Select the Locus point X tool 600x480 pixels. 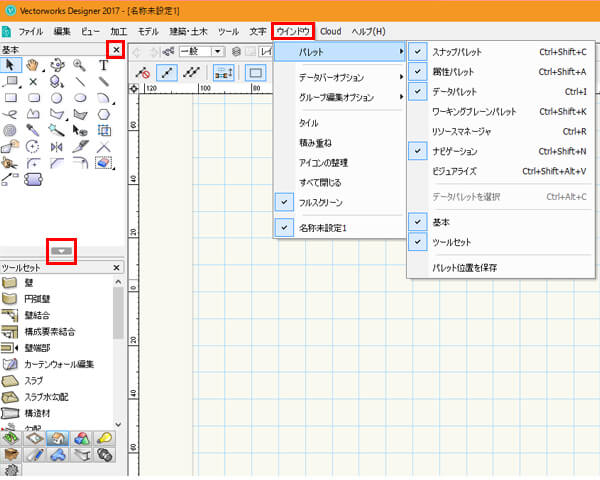point(33,82)
